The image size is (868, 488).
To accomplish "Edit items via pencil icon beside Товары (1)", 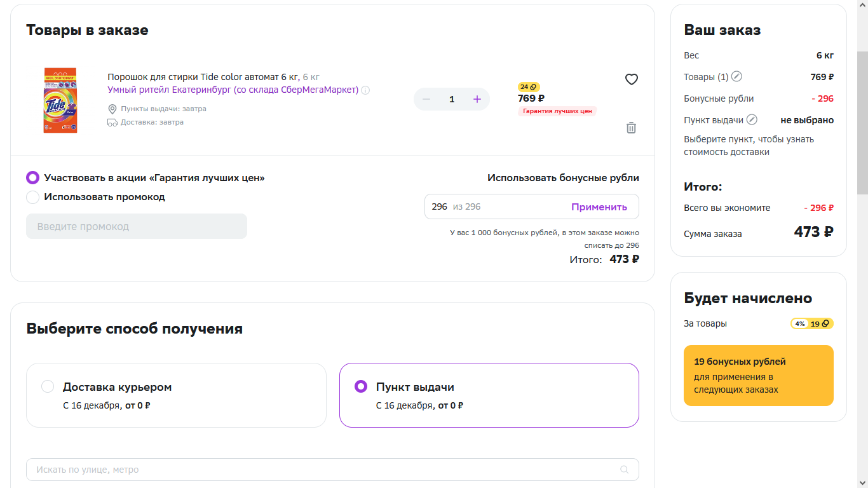I will click(736, 77).
